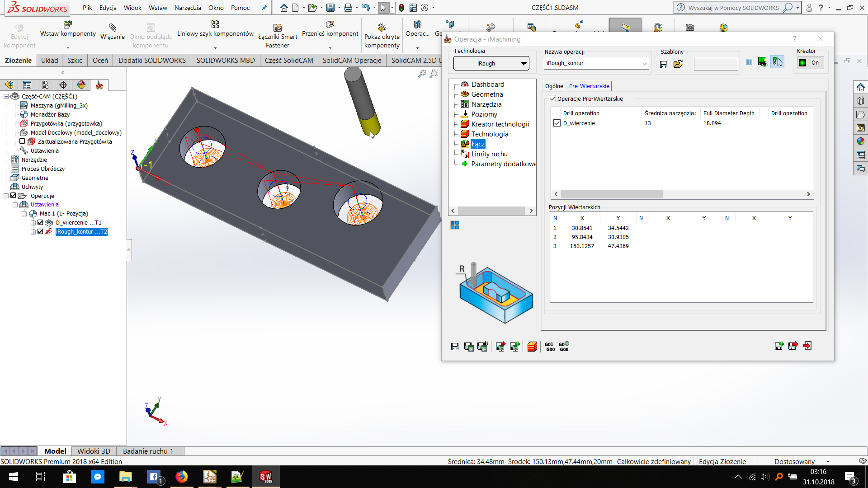Open the DimXpert crosshair panel tab

[63, 85]
